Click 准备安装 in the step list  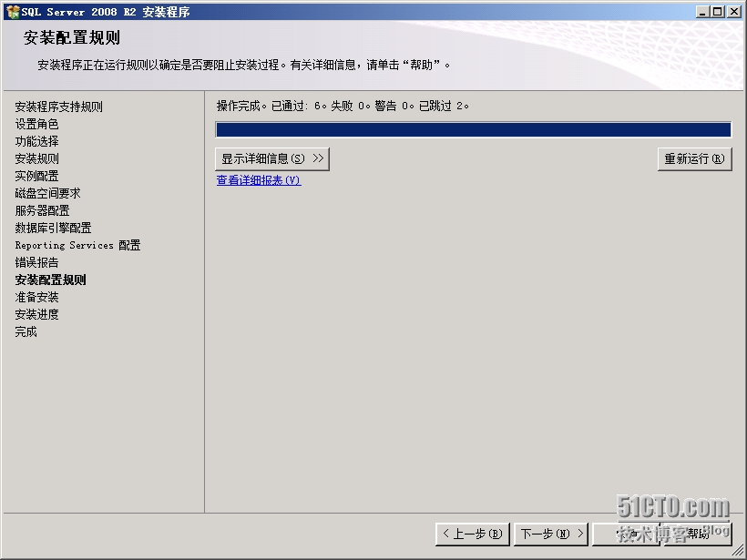(x=36, y=297)
